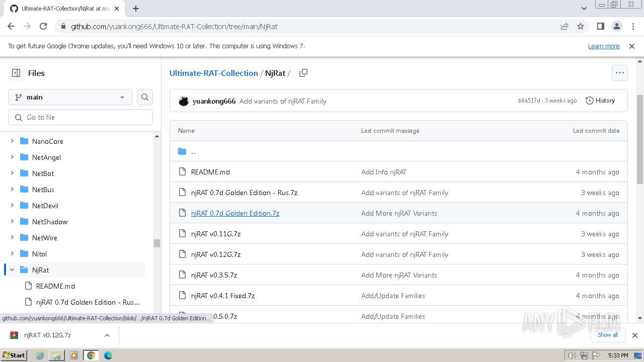Viewport: 644px width, 362px height.
Task: Reload the page
Action: (43, 26)
